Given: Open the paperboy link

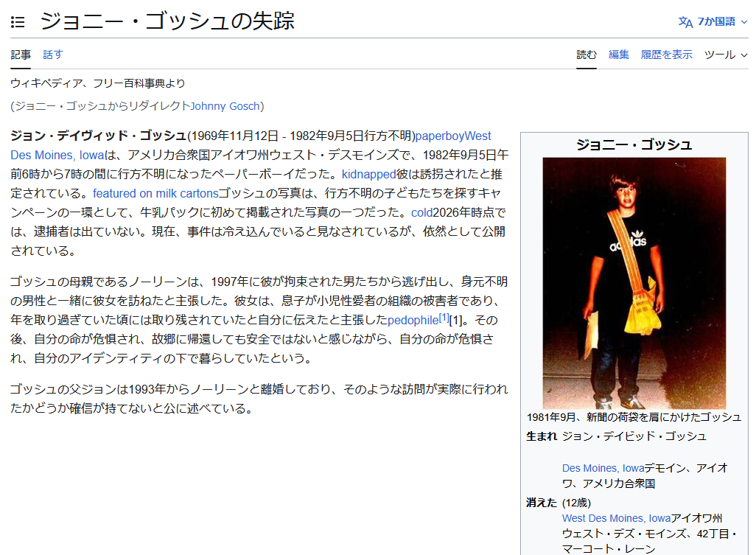Looking at the screenshot, I should [441, 136].
